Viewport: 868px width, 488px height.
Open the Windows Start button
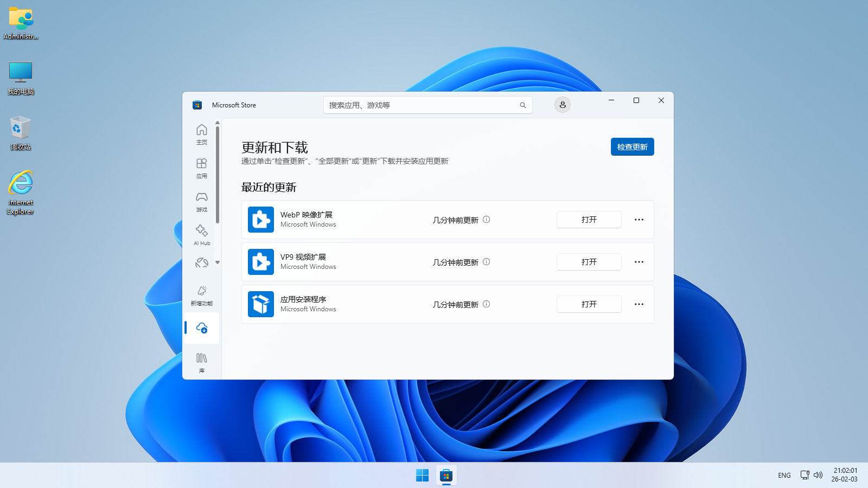point(422,476)
